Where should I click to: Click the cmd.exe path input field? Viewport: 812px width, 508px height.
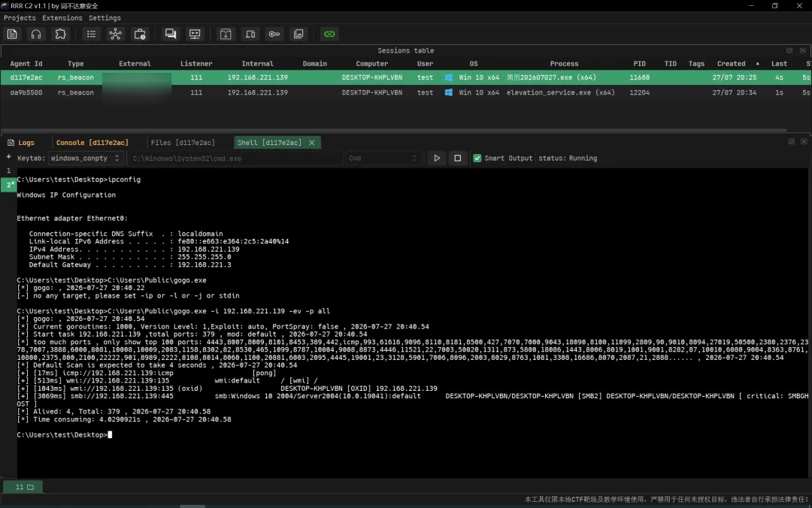(236, 158)
